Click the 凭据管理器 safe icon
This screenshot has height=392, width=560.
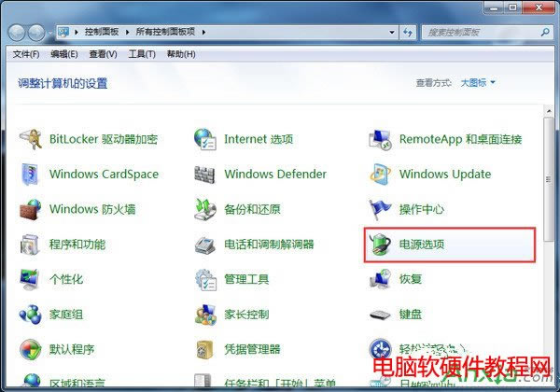pyautogui.click(x=205, y=349)
